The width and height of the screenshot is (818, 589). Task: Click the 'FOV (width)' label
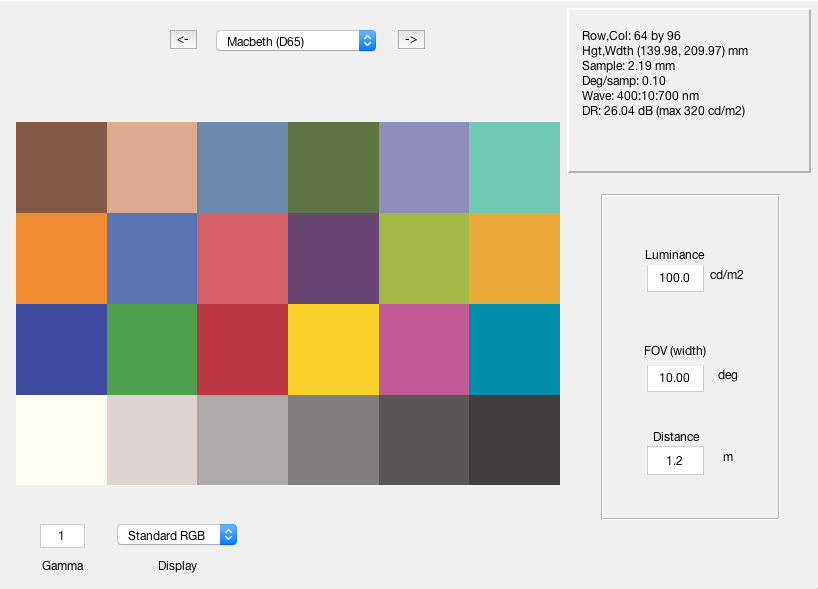point(675,351)
